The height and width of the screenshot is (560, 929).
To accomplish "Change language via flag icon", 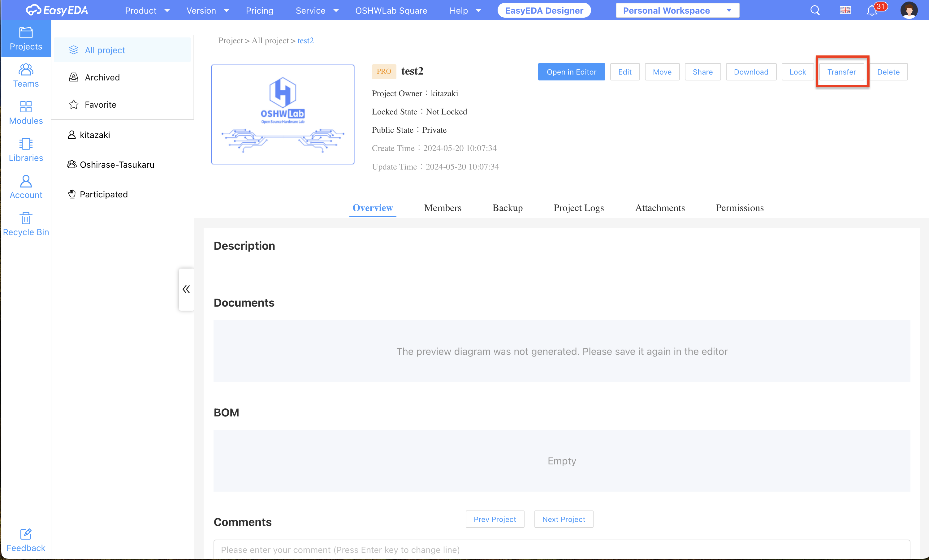I will point(845,11).
